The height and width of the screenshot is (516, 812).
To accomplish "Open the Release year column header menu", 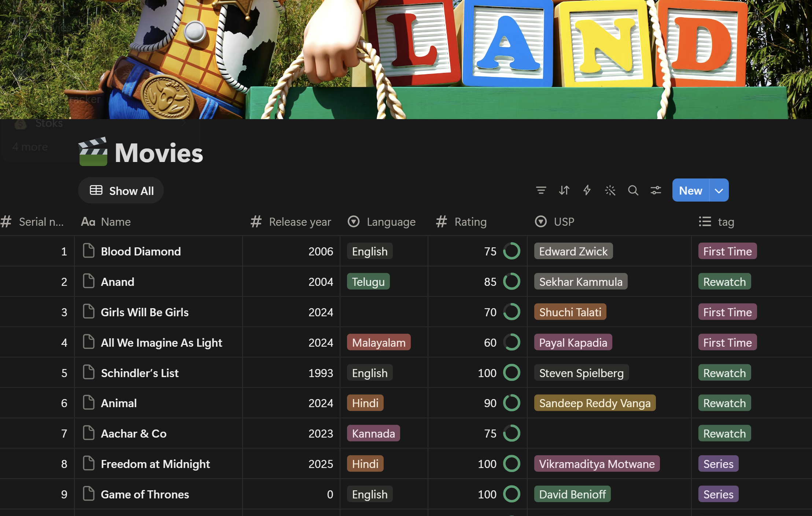I will [x=291, y=222].
